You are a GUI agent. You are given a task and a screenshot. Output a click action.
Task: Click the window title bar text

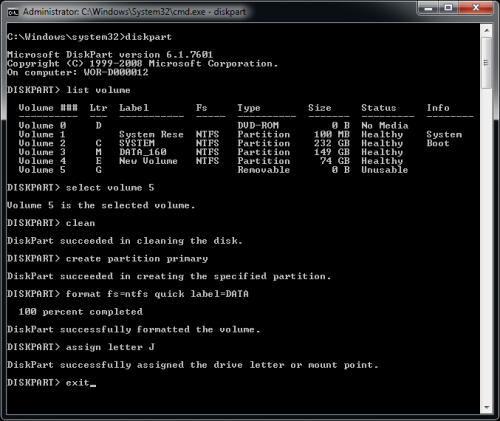[134, 12]
